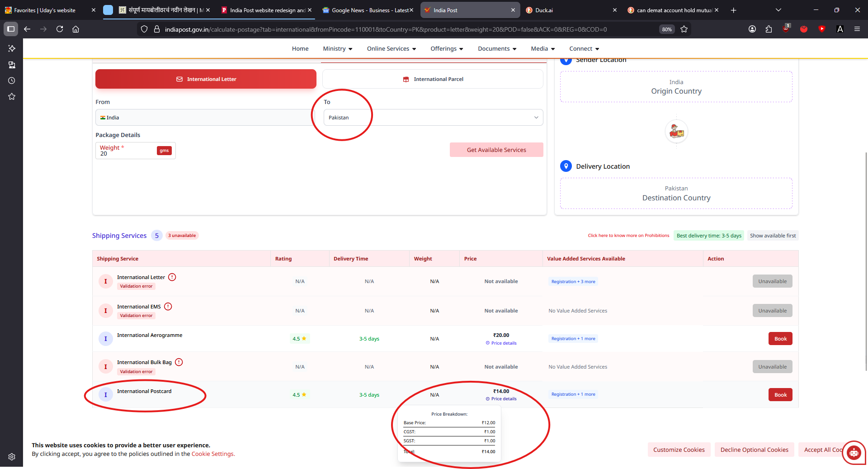Open sidebar settings gear icon
Viewport: 868px width, 469px height.
click(x=12, y=457)
